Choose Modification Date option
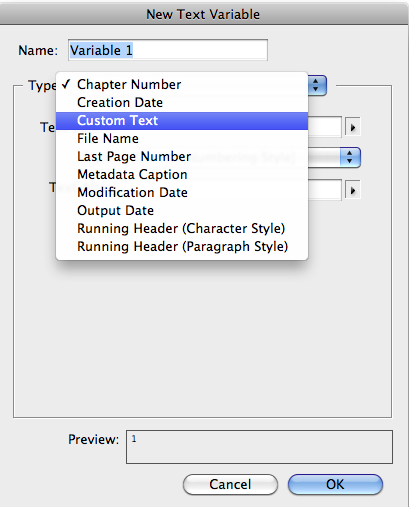 (x=182, y=193)
